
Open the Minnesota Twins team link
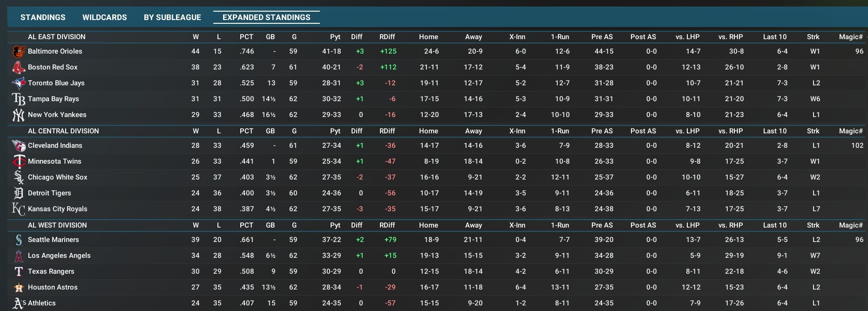coord(54,161)
